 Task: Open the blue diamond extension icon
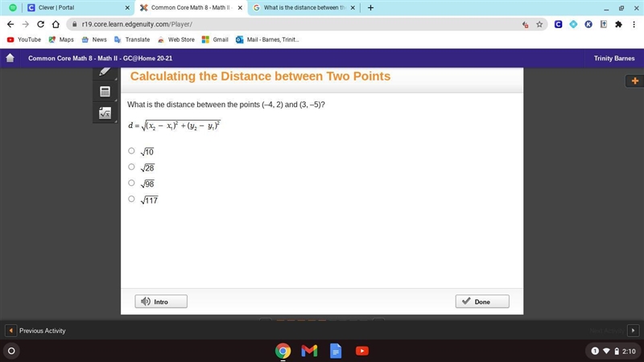pyautogui.click(x=573, y=24)
